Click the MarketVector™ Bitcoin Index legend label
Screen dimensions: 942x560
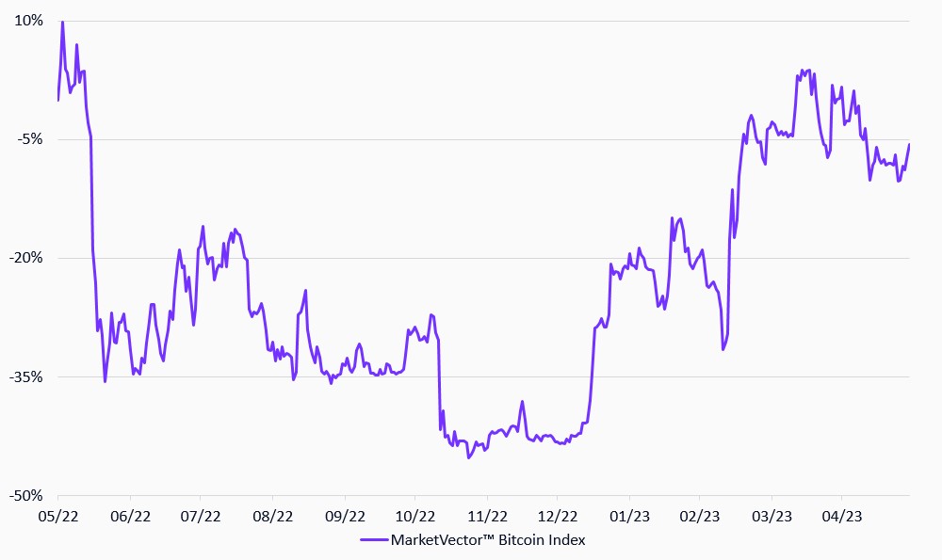tap(487, 540)
